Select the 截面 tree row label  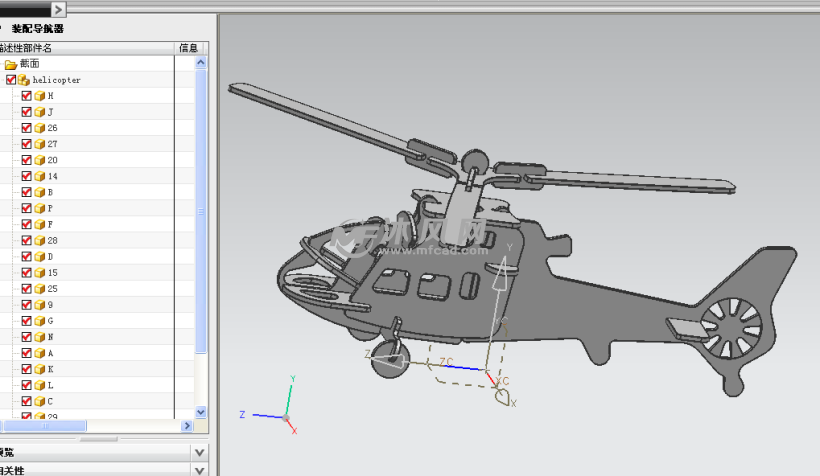[30, 64]
